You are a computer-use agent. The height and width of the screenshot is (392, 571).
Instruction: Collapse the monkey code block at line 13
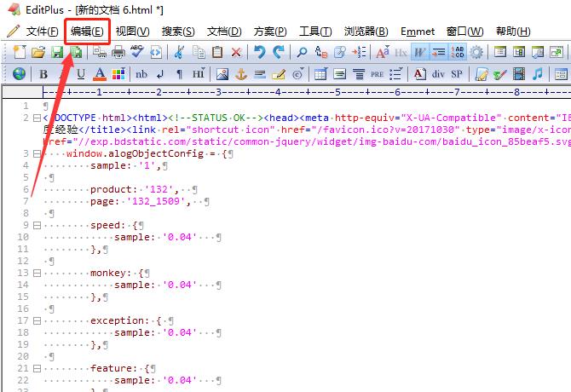(36, 273)
